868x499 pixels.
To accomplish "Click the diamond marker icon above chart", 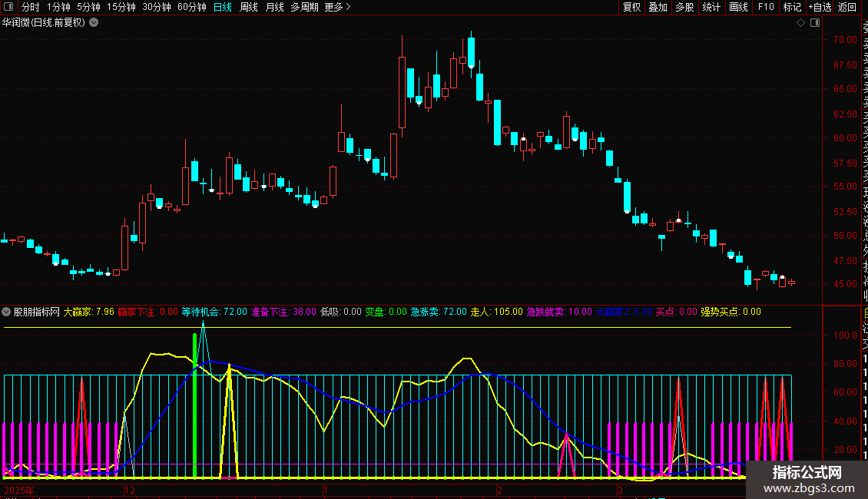I will coord(800,23).
